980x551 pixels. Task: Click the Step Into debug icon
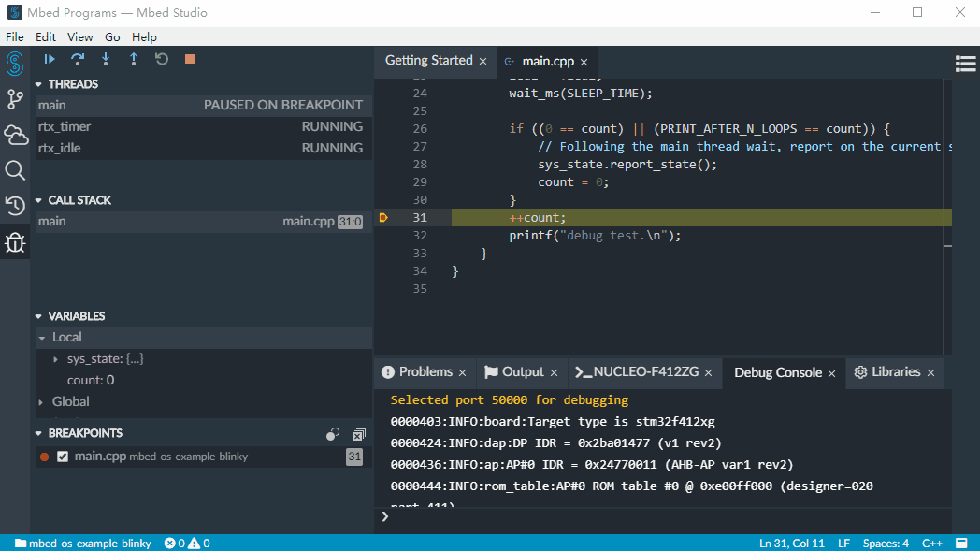tap(106, 59)
